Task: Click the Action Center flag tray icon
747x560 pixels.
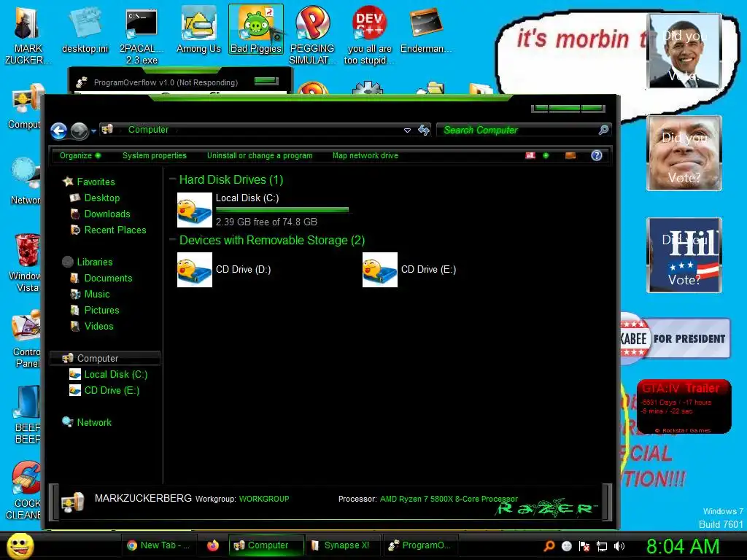Action: point(584,546)
